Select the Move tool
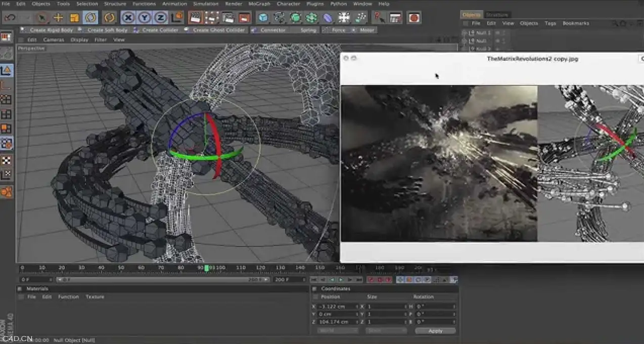 [x=58, y=18]
